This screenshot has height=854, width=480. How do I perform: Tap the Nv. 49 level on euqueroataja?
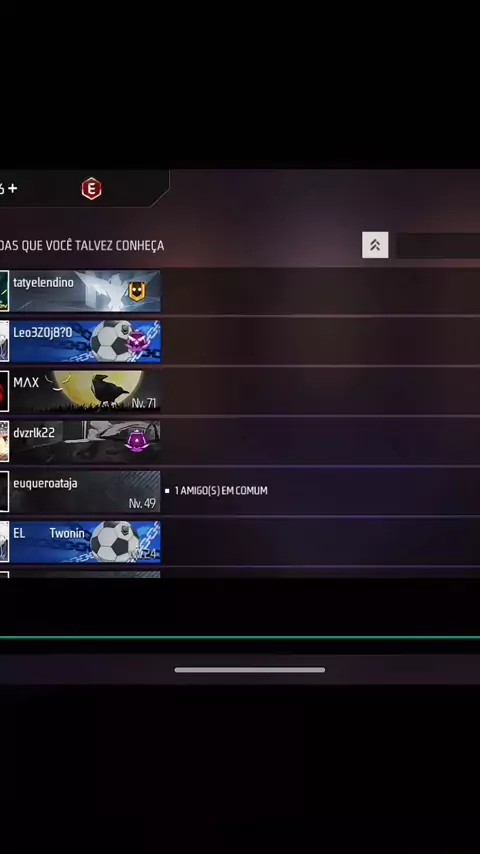[142, 504]
